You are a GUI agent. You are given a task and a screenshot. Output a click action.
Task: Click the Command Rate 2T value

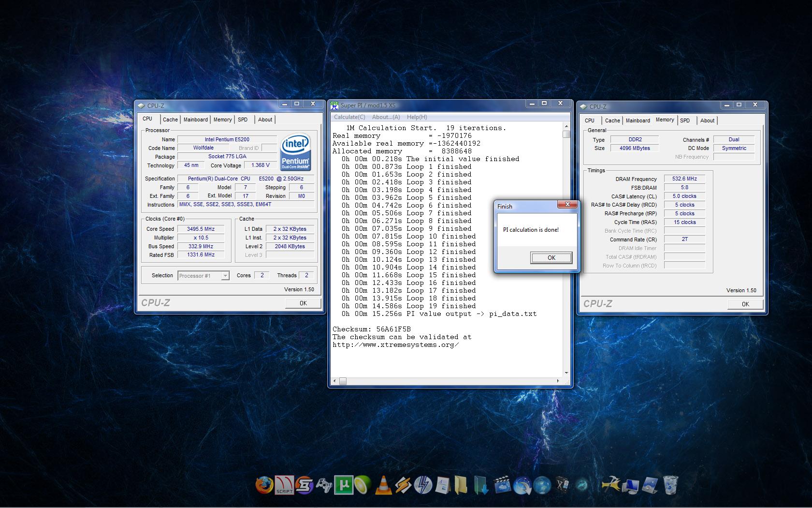click(x=684, y=239)
